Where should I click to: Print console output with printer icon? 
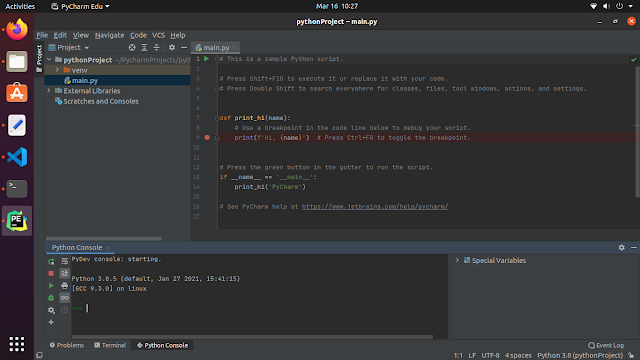click(64, 285)
